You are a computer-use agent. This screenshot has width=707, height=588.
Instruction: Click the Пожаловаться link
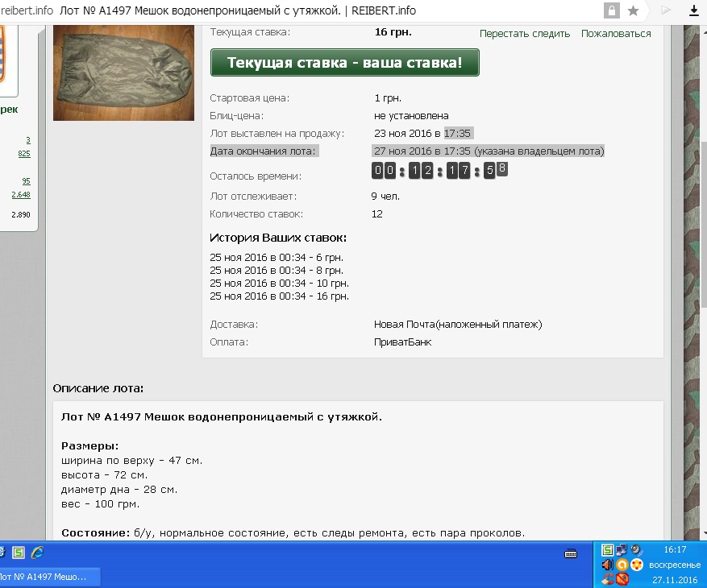click(616, 34)
